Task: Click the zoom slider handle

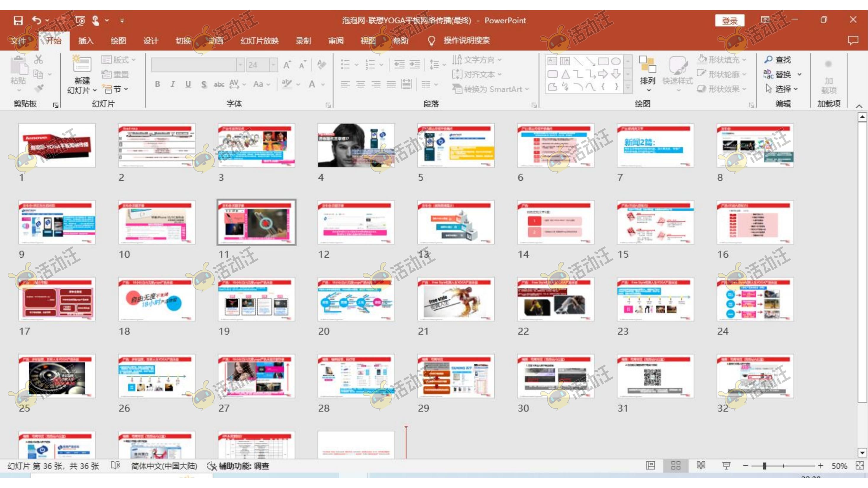Action: click(764, 466)
